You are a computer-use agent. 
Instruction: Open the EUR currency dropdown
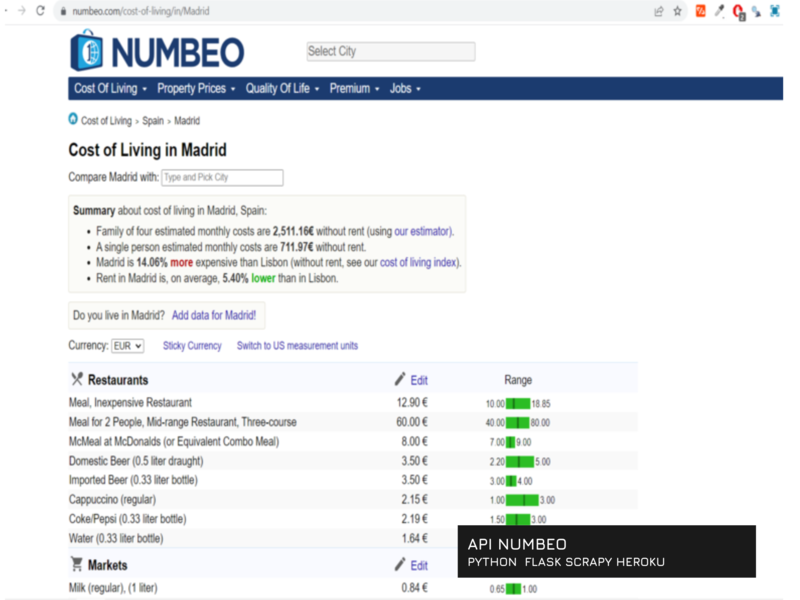coord(128,346)
